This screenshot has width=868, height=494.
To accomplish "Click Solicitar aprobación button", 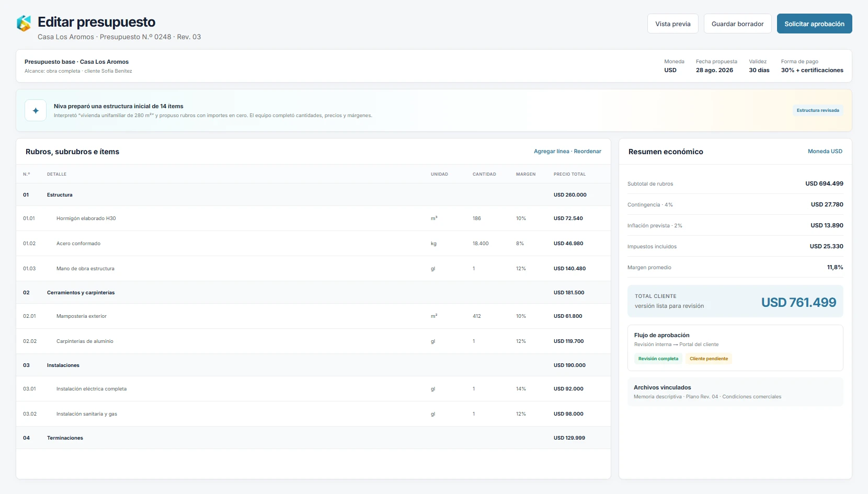I will [x=814, y=24].
